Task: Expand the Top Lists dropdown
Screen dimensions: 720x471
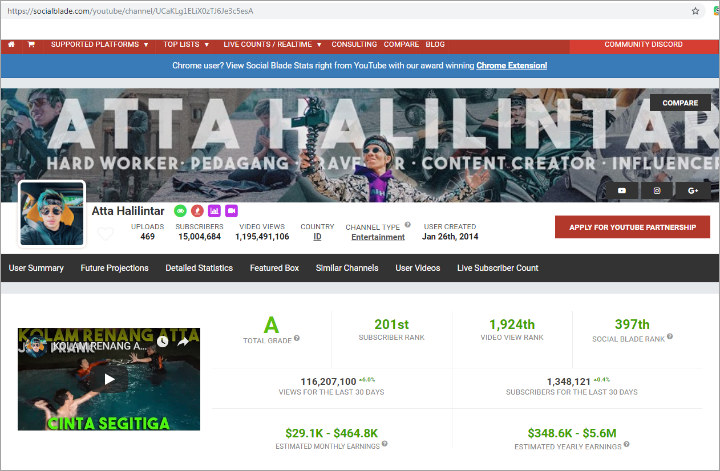Action: point(186,45)
